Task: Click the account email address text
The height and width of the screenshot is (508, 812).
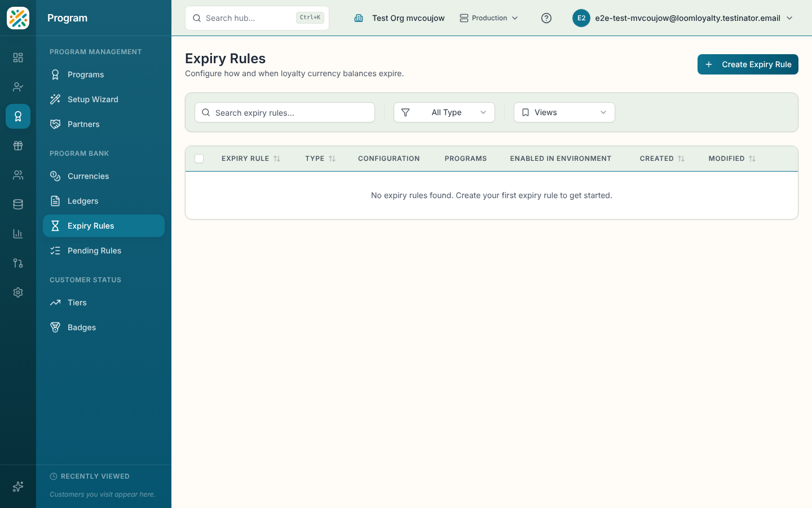Action: [x=688, y=18]
